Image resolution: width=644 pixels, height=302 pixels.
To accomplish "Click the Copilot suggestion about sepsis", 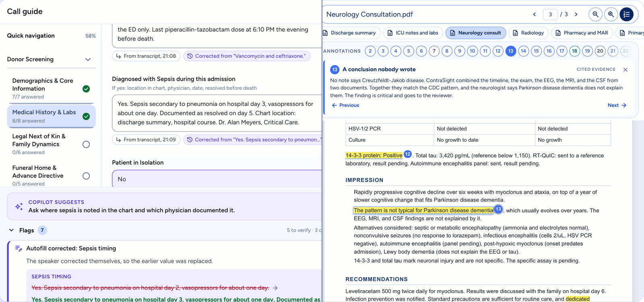I will pos(132,210).
